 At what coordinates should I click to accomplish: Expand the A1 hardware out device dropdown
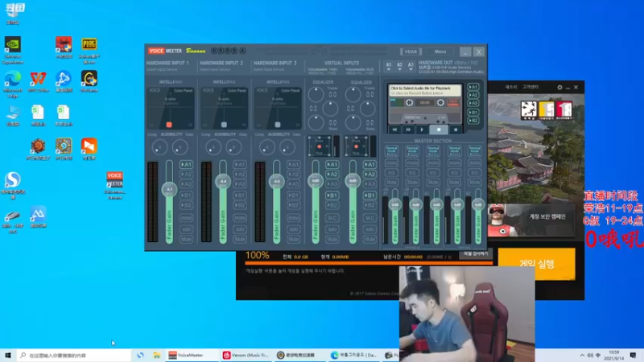point(389,67)
